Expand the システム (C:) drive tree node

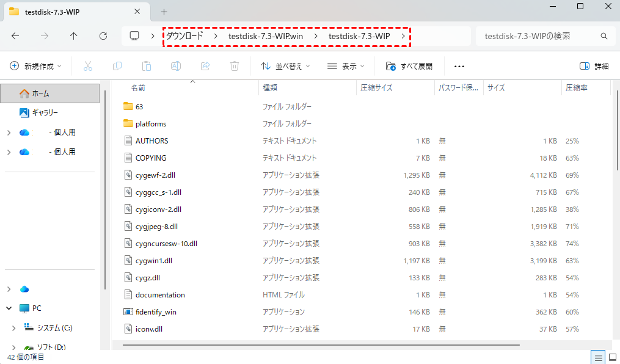click(13, 328)
